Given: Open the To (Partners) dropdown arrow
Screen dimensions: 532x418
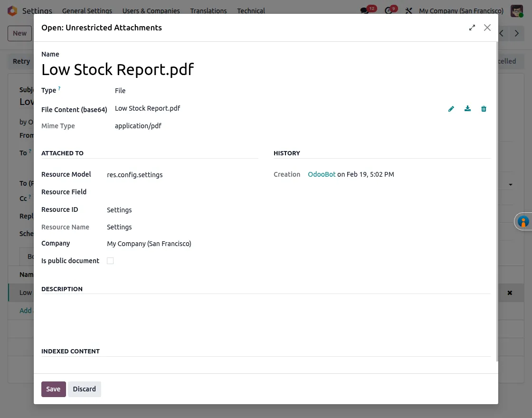Looking at the screenshot, I should (x=511, y=184).
